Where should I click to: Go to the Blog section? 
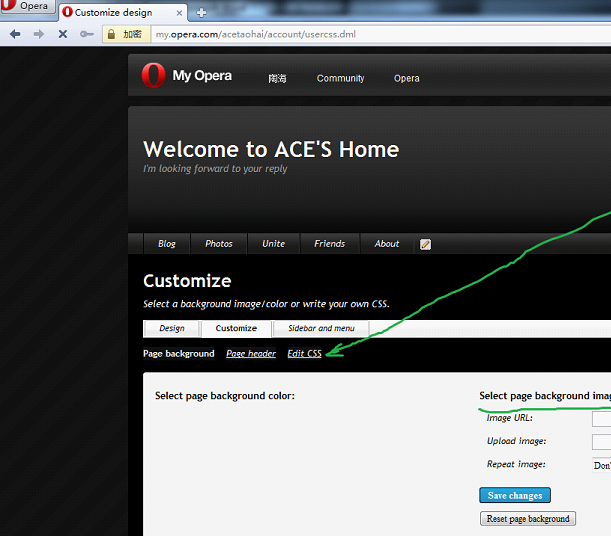tap(167, 244)
